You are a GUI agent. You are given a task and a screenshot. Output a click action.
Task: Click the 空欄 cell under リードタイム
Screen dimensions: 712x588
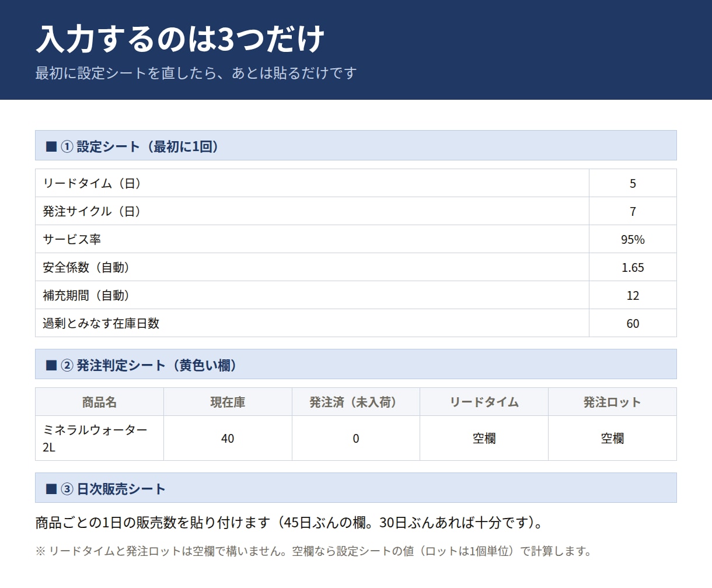(484, 438)
